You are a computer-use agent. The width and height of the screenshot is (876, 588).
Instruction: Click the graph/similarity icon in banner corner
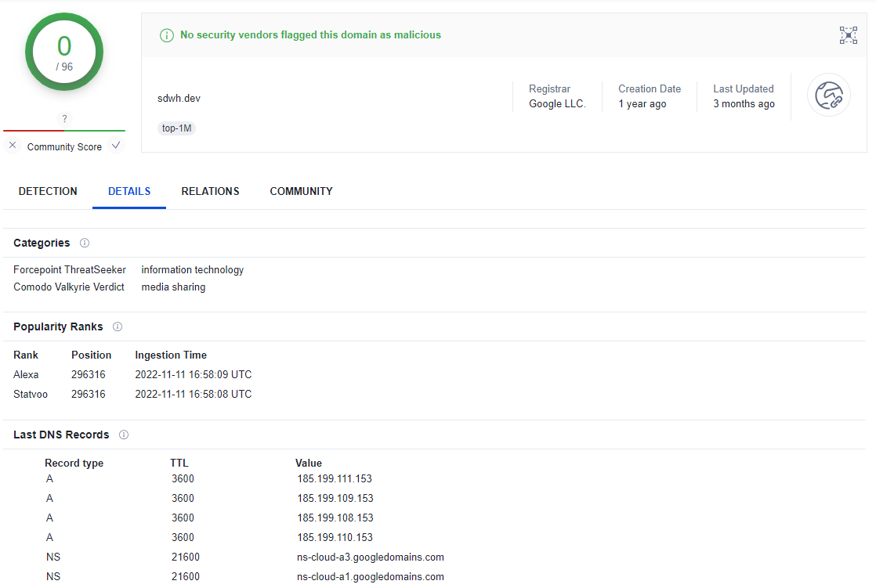(x=848, y=35)
